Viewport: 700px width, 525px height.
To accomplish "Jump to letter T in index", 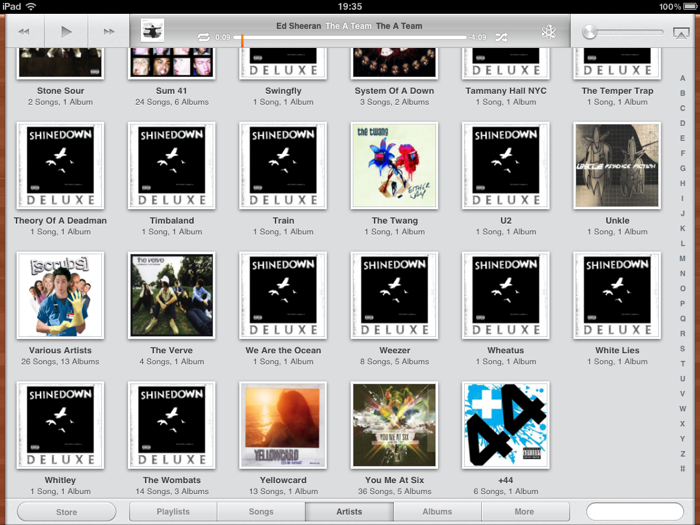I will pos(682,364).
